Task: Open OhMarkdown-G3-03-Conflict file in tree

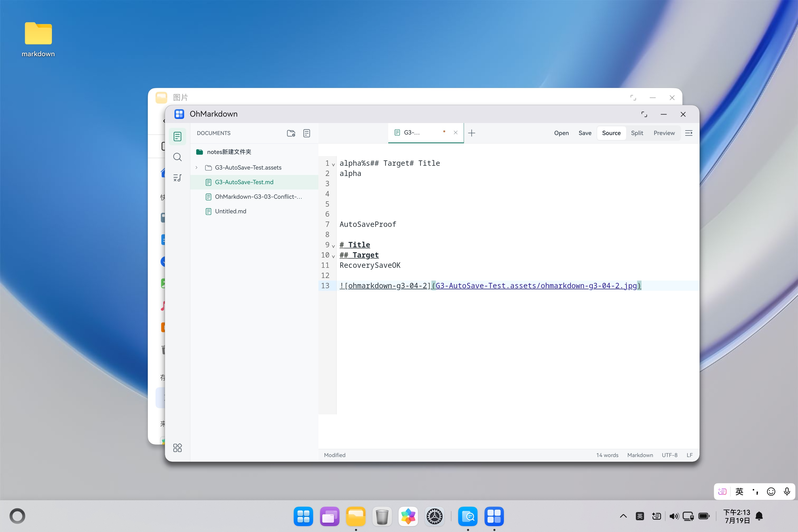Action: tap(254, 197)
